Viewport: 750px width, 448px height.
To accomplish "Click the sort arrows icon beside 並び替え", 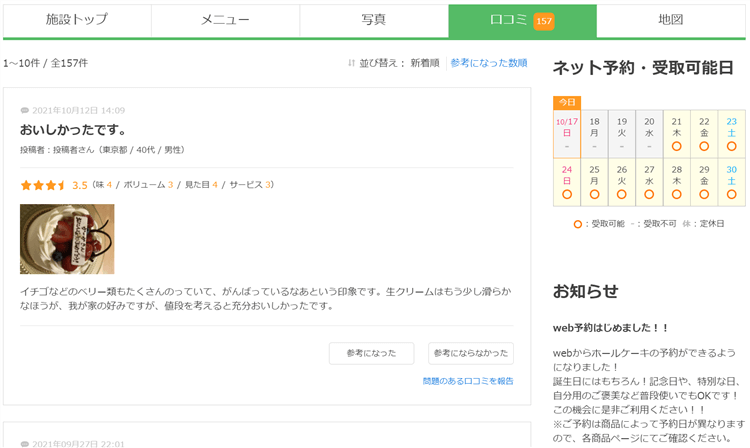I will click(351, 63).
